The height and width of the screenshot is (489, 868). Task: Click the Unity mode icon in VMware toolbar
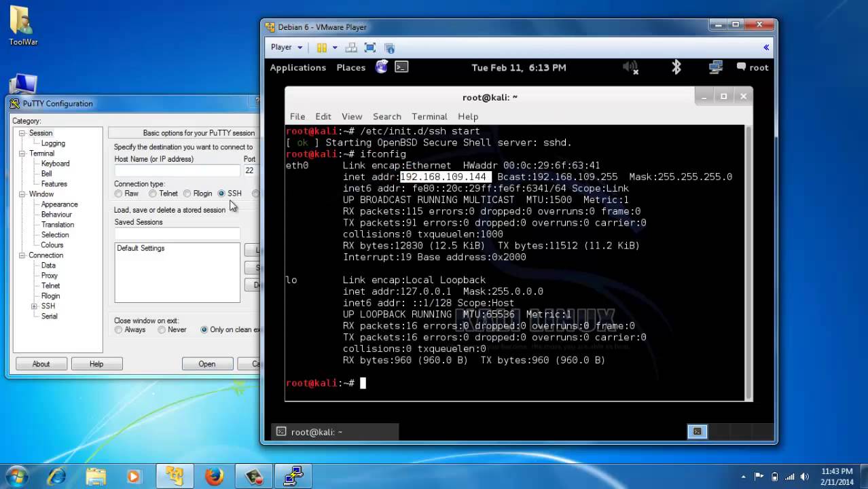389,48
